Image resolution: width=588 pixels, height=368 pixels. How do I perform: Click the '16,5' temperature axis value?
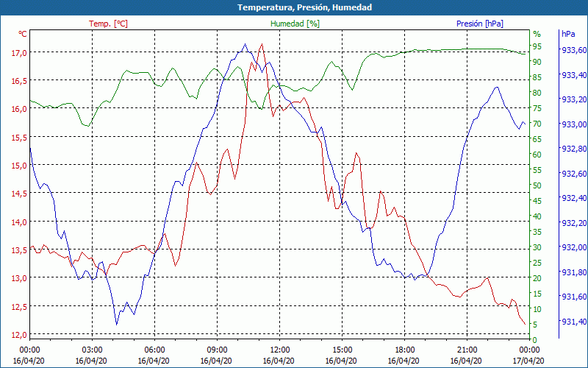click(x=19, y=82)
